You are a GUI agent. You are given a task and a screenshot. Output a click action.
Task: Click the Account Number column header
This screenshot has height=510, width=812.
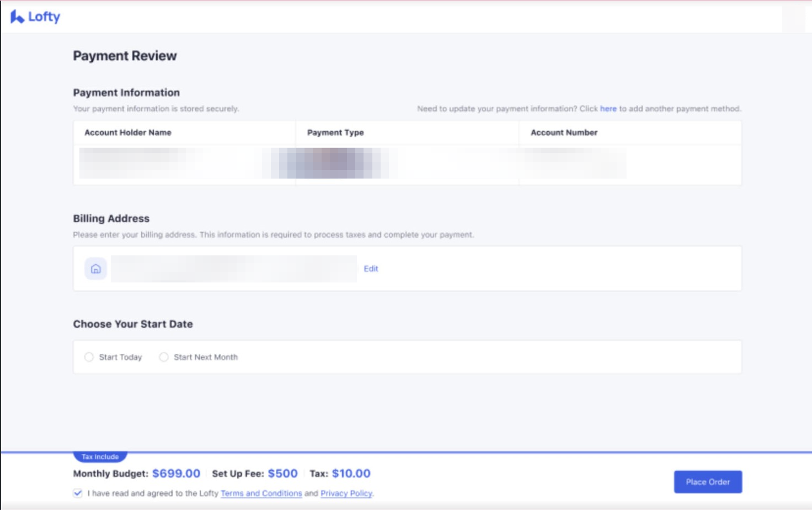(564, 132)
